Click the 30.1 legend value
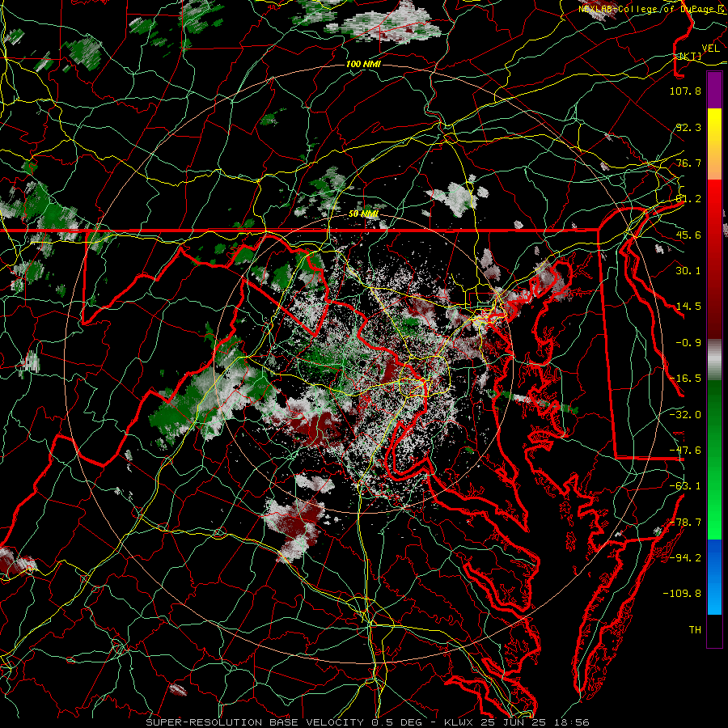 tap(688, 271)
